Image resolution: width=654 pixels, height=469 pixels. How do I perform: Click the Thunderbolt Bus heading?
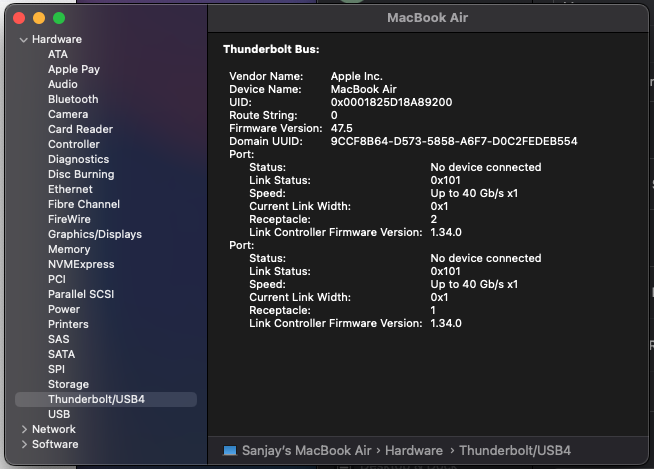[x=271, y=50]
